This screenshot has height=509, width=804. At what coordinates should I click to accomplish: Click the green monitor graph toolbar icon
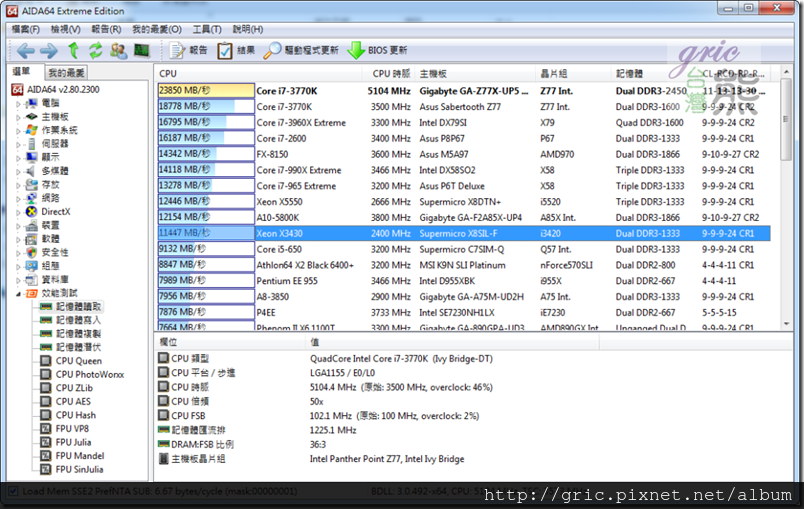pyautogui.click(x=141, y=50)
